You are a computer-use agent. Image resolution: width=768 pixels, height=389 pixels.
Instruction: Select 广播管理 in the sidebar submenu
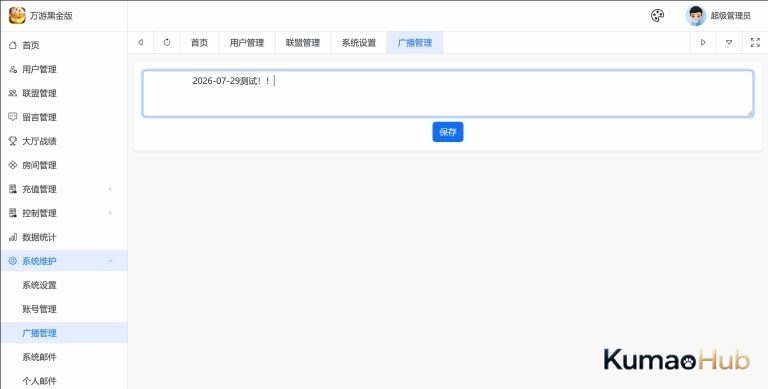click(x=64, y=333)
